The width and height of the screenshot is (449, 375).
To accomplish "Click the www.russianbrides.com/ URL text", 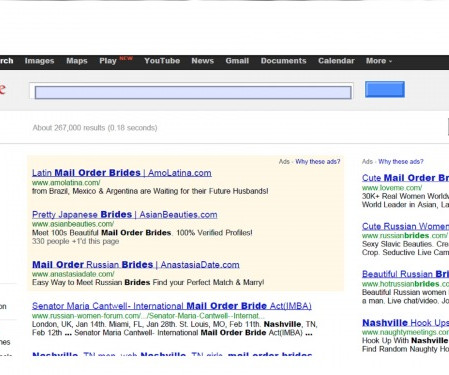I will coord(405,236).
